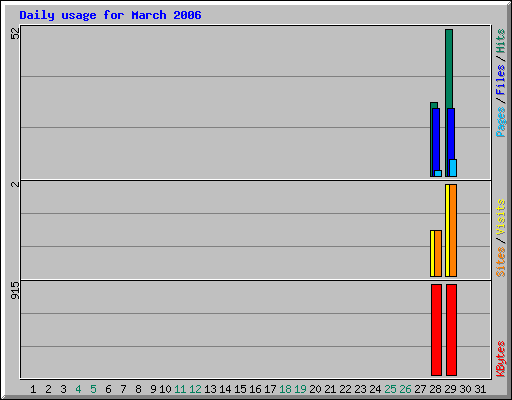The height and width of the screenshot is (400, 512).
Task: Click the '915' KBytes axis value
Action: [15, 290]
